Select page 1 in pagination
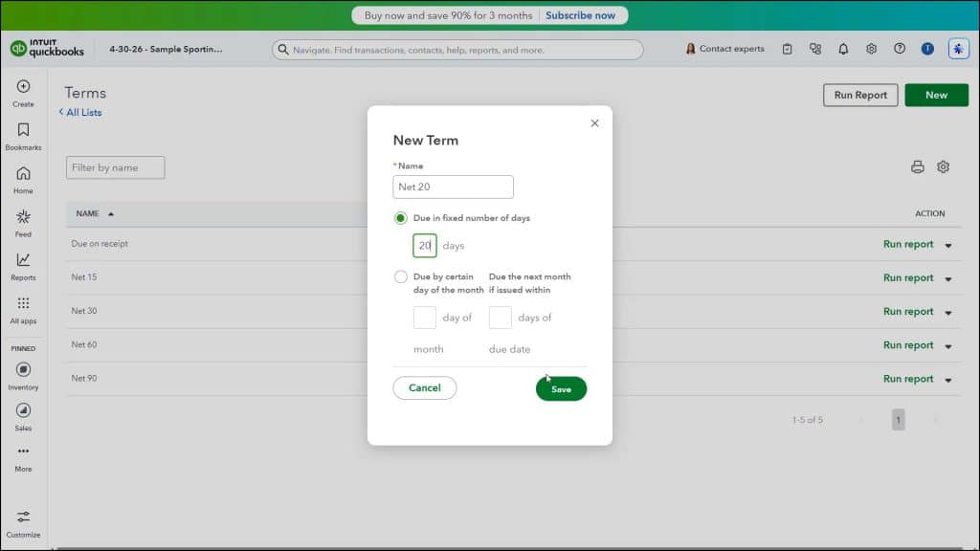The height and width of the screenshot is (551, 980). [x=898, y=420]
